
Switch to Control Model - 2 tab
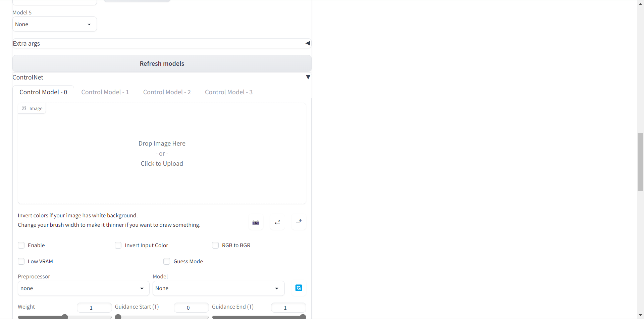(167, 92)
